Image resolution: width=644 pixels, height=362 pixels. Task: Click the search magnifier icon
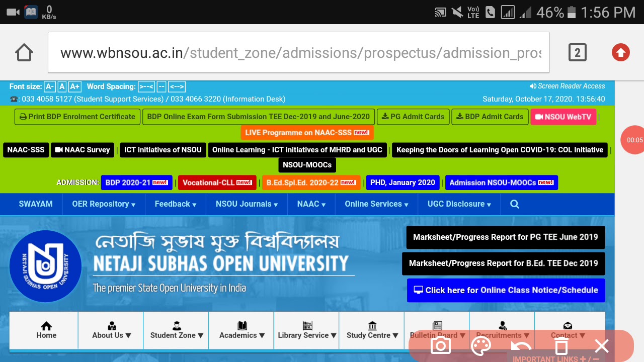coord(515,204)
